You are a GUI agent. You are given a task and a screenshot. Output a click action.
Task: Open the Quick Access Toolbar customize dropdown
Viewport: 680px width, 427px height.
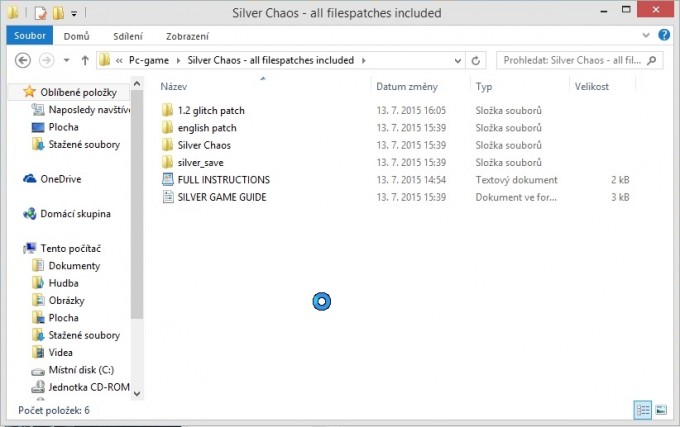point(74,14)
